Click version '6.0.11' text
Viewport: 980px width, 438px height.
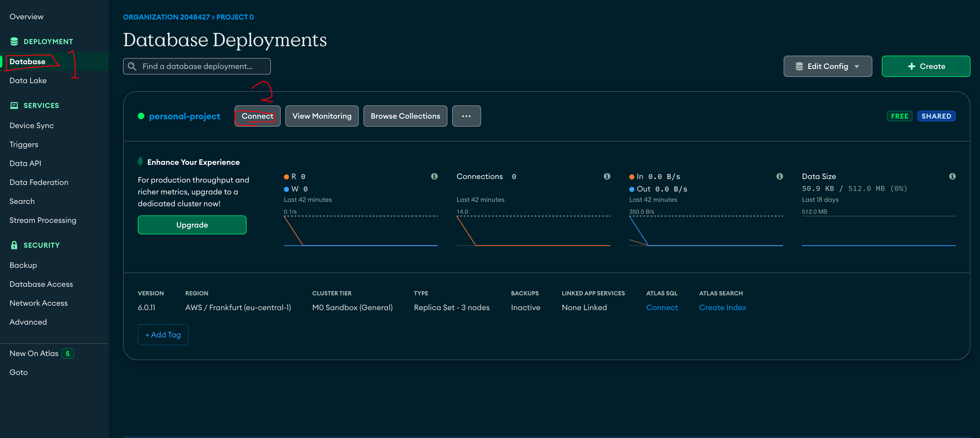point(146,308)
